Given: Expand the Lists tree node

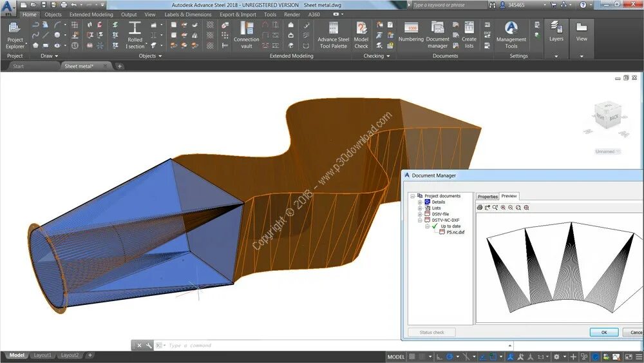Looking at the screenshot, I should pyautogui.click(x=420, y=208).
